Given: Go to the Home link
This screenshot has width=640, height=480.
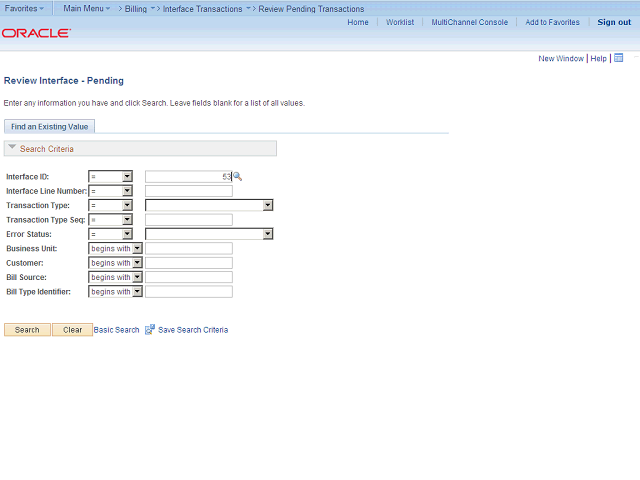Looking at the screenshot, I should pyautogui.click(x=358, y=22).
